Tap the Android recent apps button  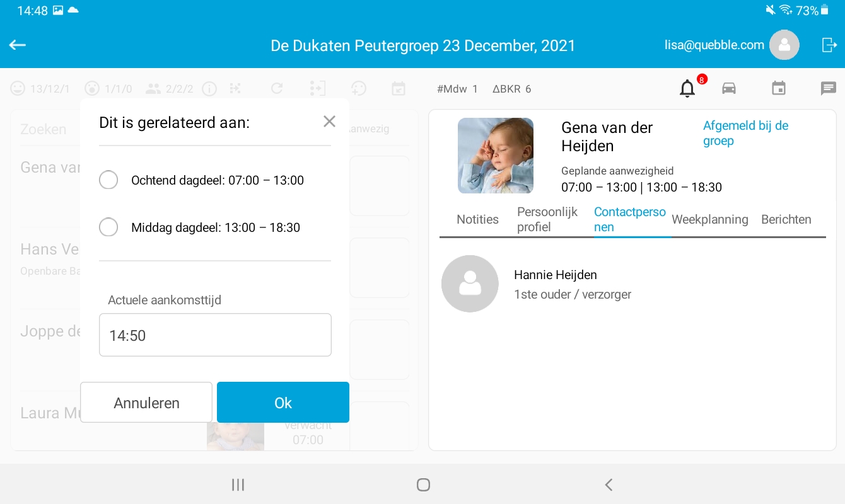(x=238, y=484)
